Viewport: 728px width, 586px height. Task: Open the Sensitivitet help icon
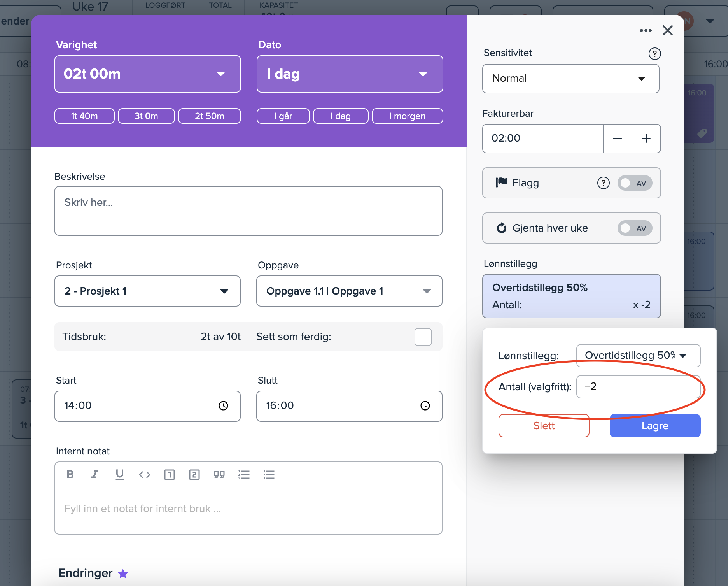[x=654, y=53]
